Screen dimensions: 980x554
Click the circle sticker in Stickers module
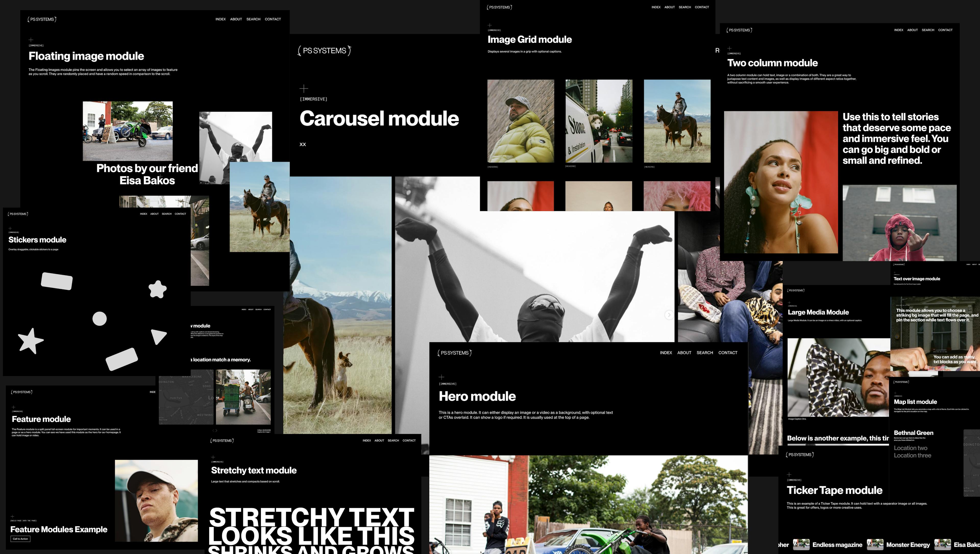100,319
